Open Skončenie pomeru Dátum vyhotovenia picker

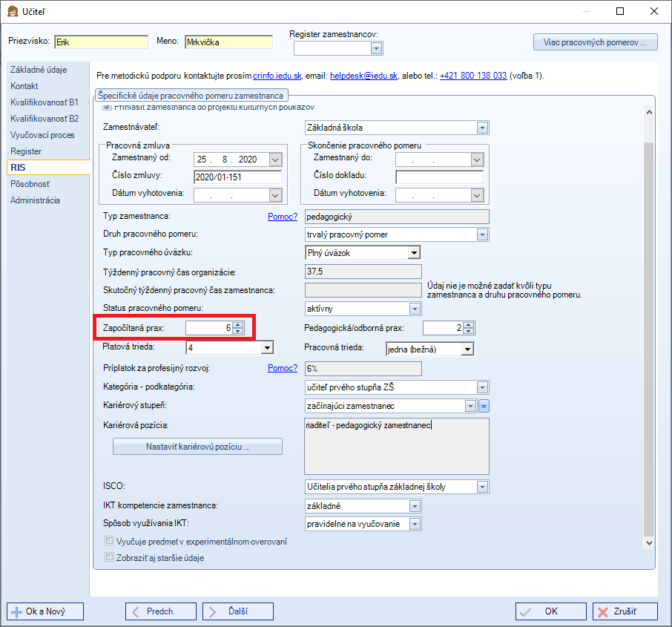point(477,196)
